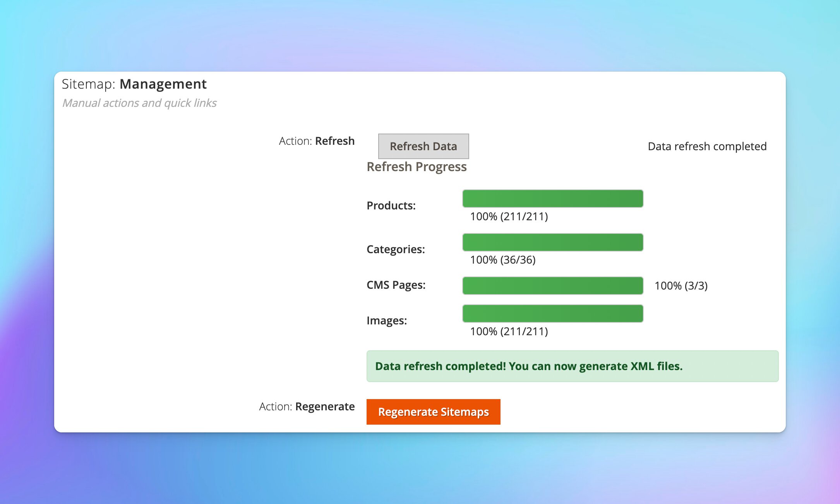840x504 pixels.
Task: Click the Action: Regenerate label
Action: click(x=307, y=406)
